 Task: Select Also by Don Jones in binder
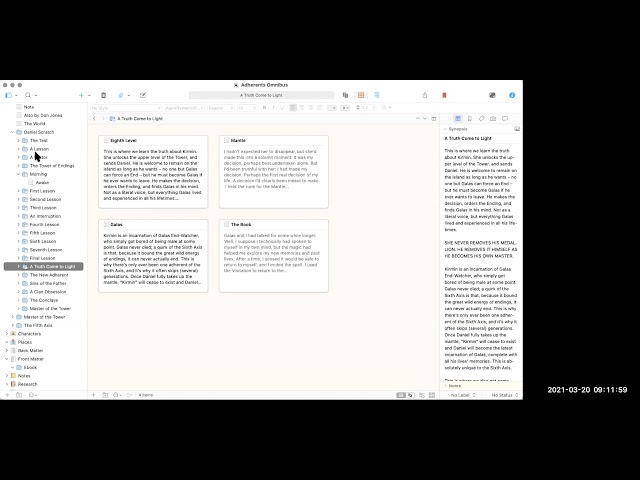coord(43,115)
